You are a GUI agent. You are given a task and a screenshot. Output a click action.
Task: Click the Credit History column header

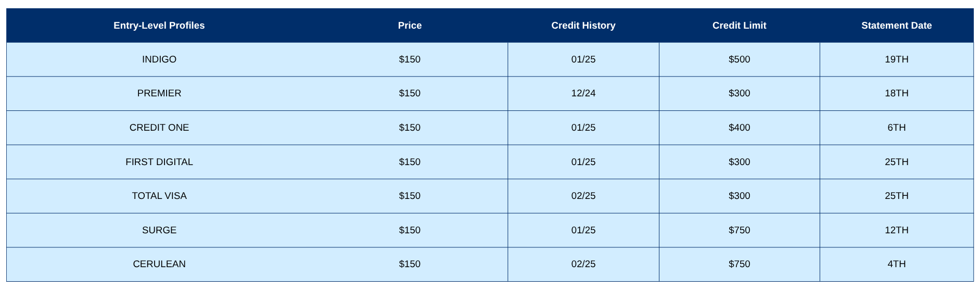click(x=583, y=26)
